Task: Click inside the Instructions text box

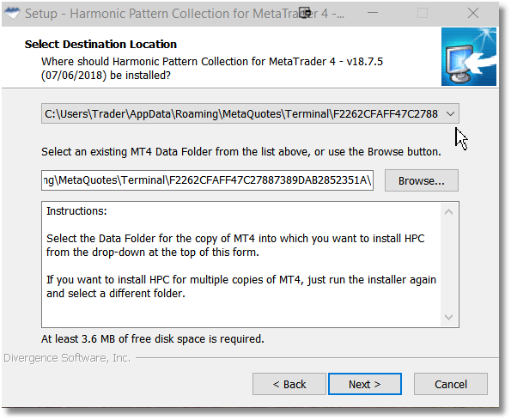Action: click(x=241, y=265)
